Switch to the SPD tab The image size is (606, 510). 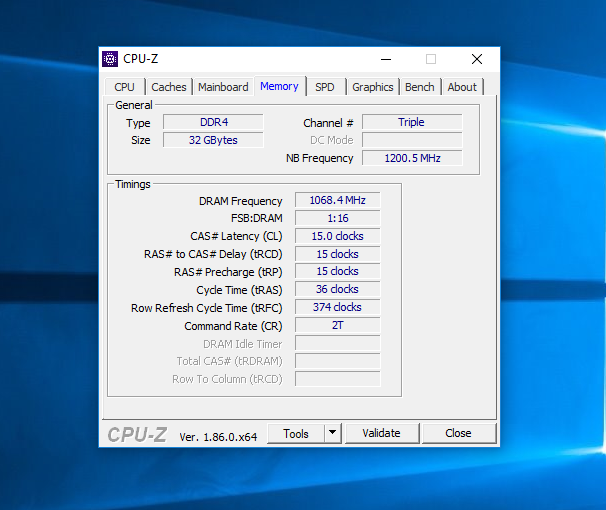pos(325,87)
